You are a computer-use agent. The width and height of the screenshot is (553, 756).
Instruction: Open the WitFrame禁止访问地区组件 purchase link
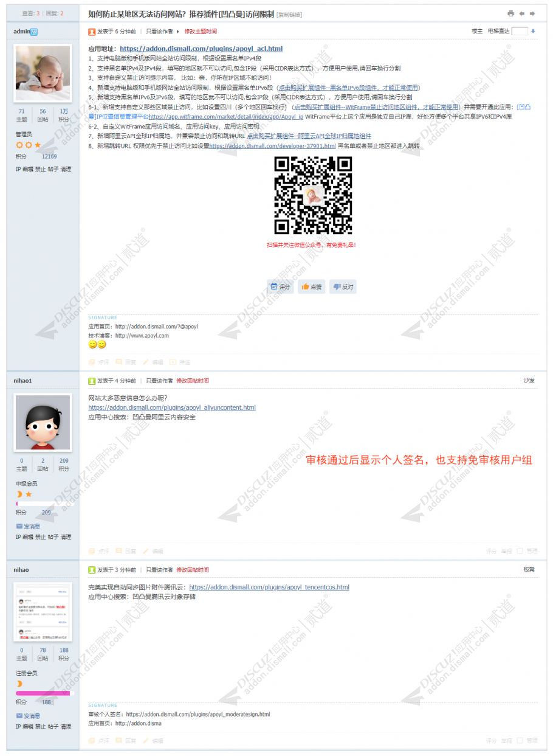click(x=376, y=107)
